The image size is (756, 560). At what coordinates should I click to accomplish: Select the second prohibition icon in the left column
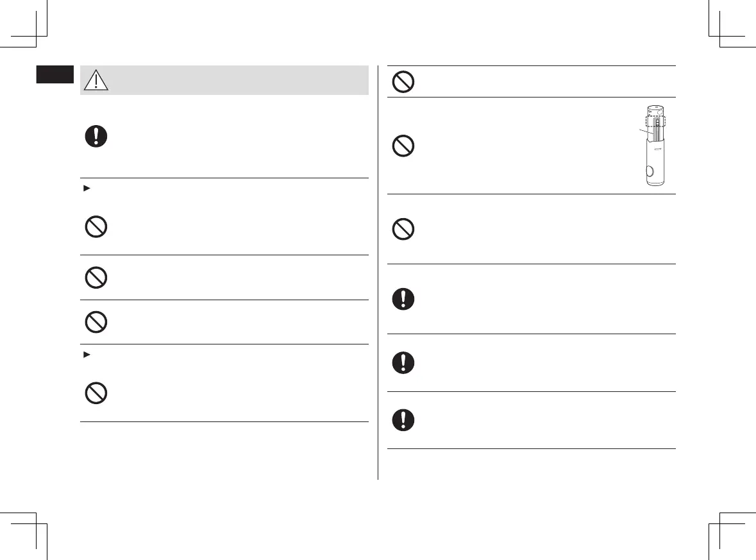pos(96,277)
